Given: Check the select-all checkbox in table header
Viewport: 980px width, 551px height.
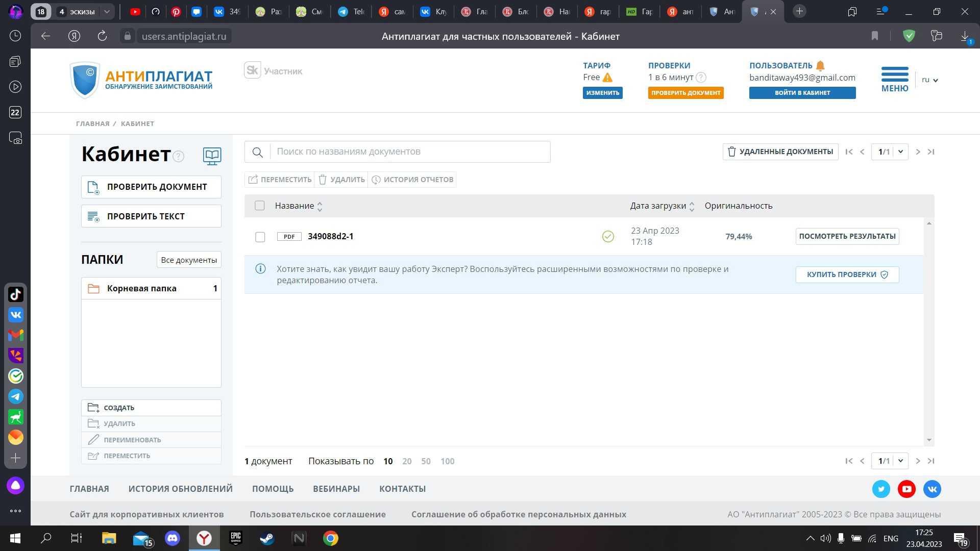Looking at the screenshot, I should coord(260,206).
